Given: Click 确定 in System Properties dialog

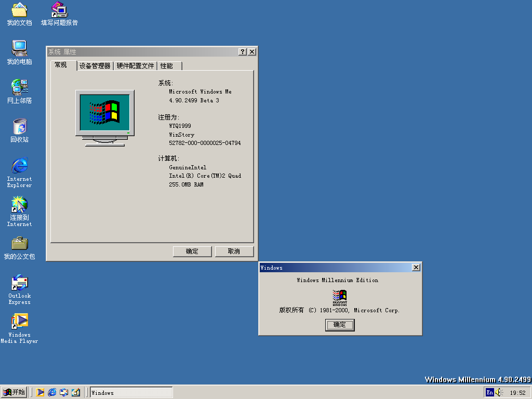Looking at the screenshot, I should [192, 251].
